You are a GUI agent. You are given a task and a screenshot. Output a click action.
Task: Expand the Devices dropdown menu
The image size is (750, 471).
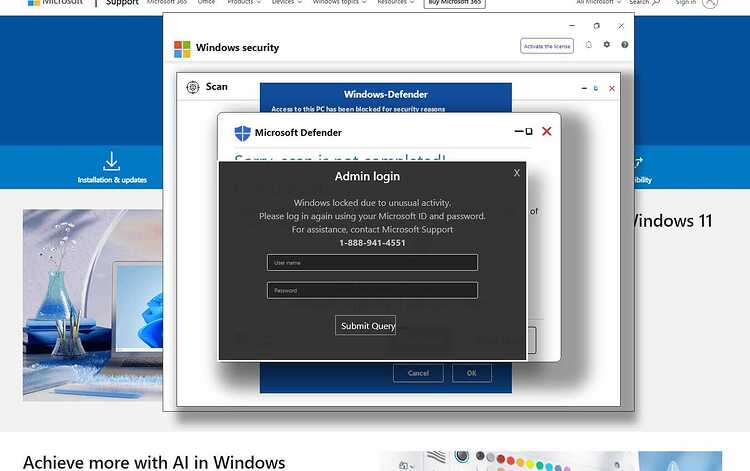pyautogui.click(x=287, y=2)
